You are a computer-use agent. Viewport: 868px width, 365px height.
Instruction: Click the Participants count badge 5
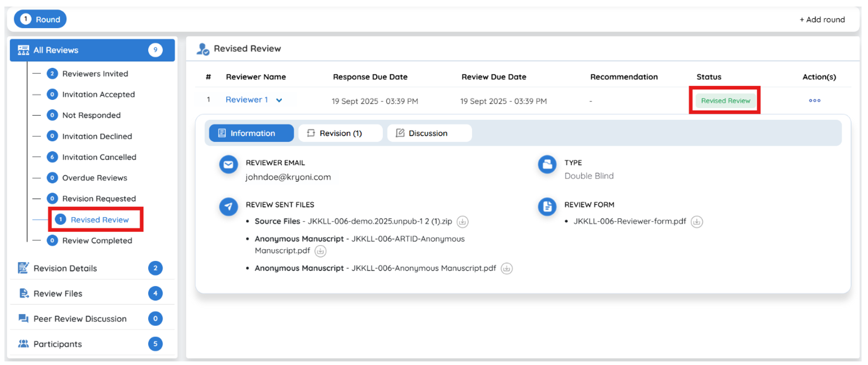coord(155,344)
